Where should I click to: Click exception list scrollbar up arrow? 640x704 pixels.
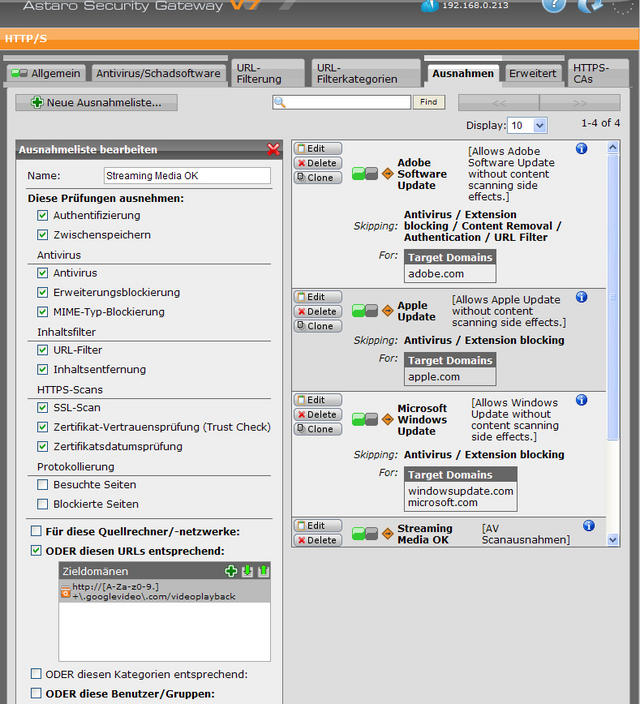point(613,147)
